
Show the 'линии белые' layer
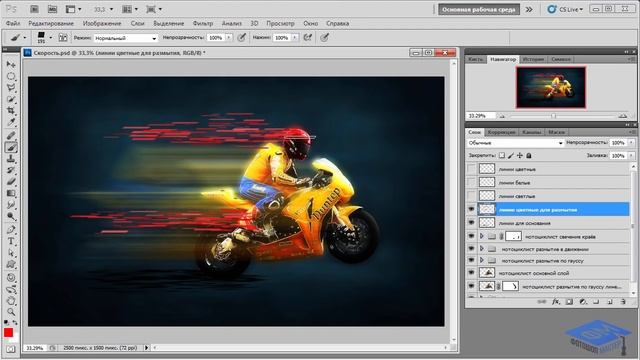point(471,182)
